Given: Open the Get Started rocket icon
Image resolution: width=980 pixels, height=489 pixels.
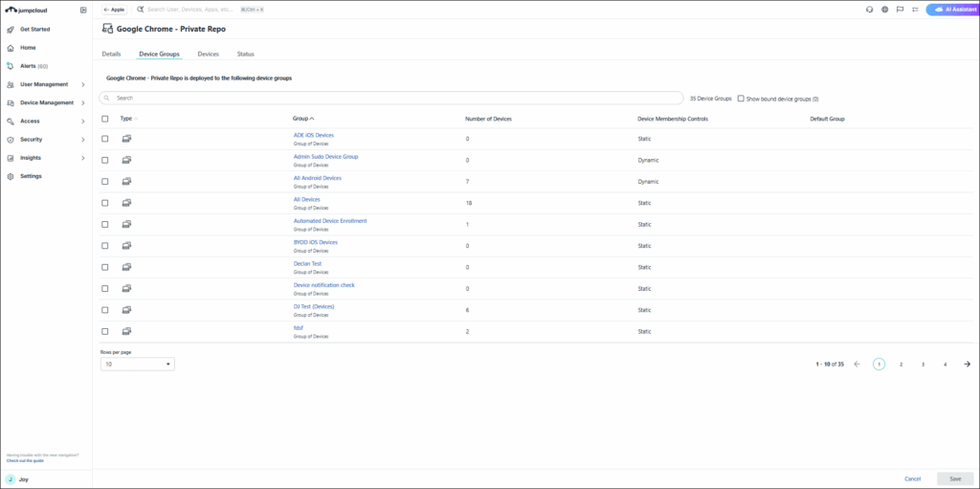Looking at the screenshot, I should 10,30.
